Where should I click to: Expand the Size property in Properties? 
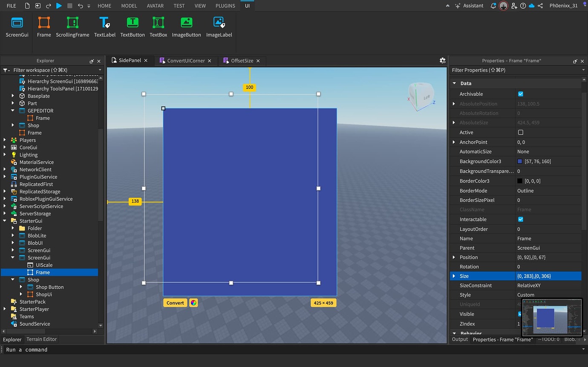coord(453,276)
